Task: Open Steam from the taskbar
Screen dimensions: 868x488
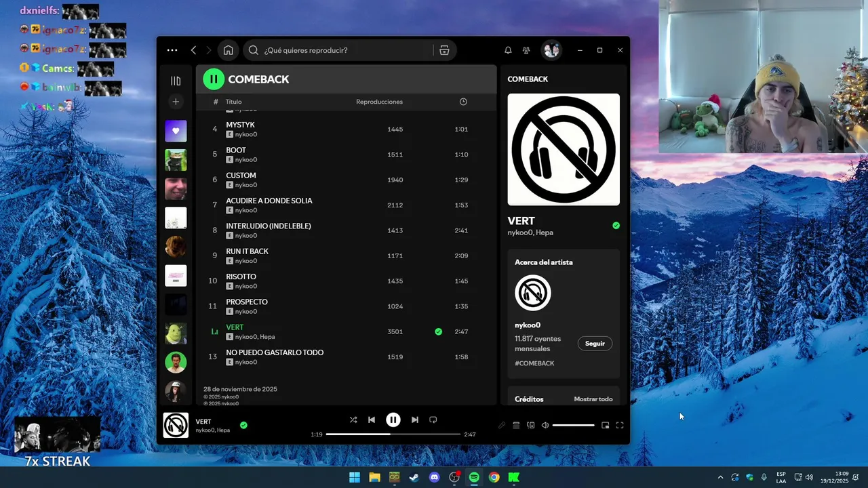Action: pyautogui.click(x=414, y=477)
